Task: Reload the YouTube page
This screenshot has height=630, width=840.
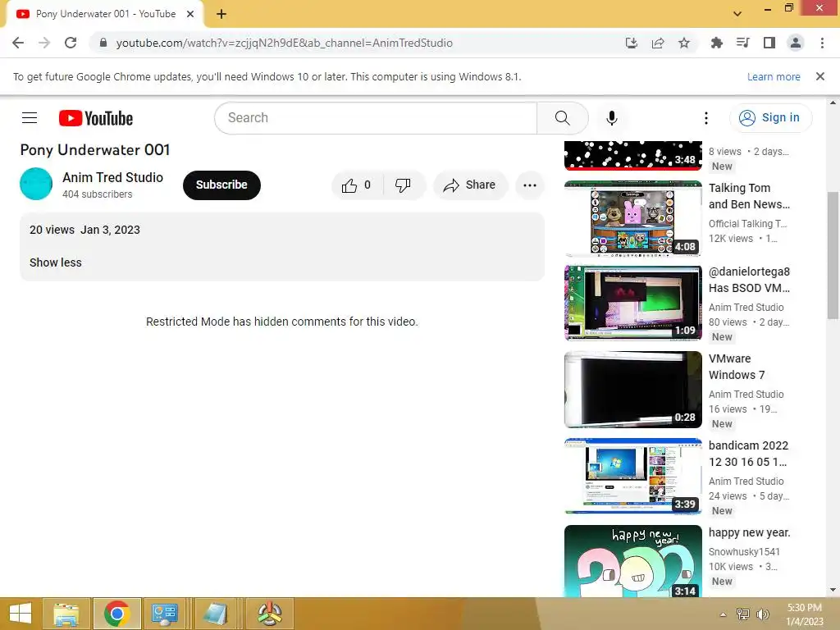Action: coord(71,43)
